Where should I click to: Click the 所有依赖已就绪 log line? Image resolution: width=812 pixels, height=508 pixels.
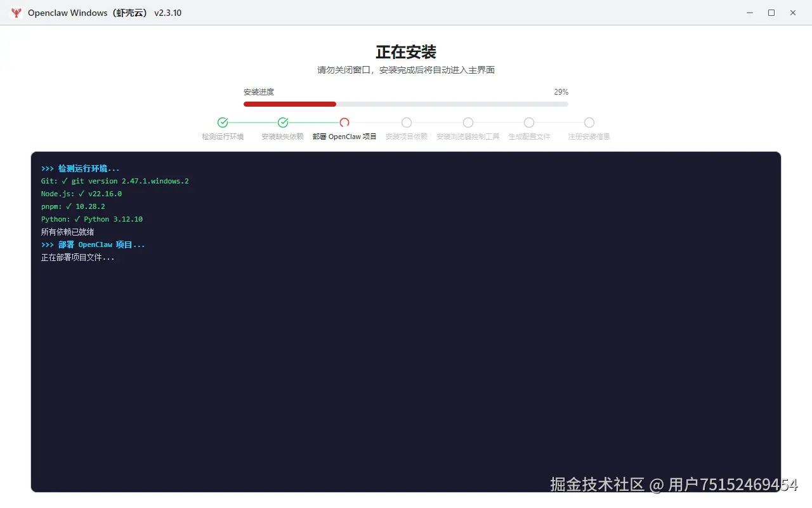(68, 232)
